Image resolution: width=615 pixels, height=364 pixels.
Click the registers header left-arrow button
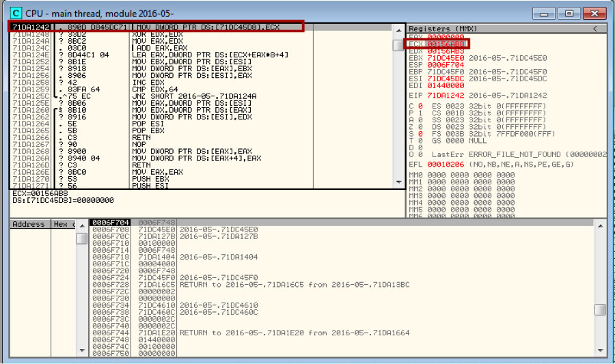click(x=595, y=28)
